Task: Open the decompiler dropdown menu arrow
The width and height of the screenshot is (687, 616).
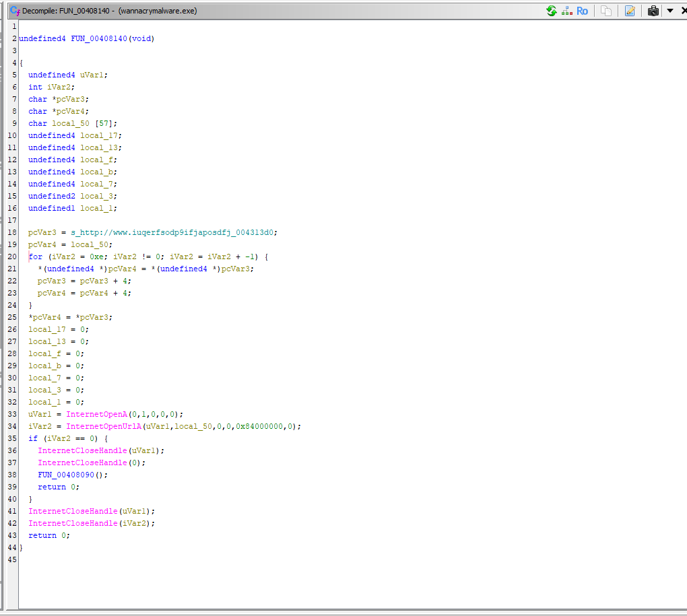Action: [x=670, y=11]
